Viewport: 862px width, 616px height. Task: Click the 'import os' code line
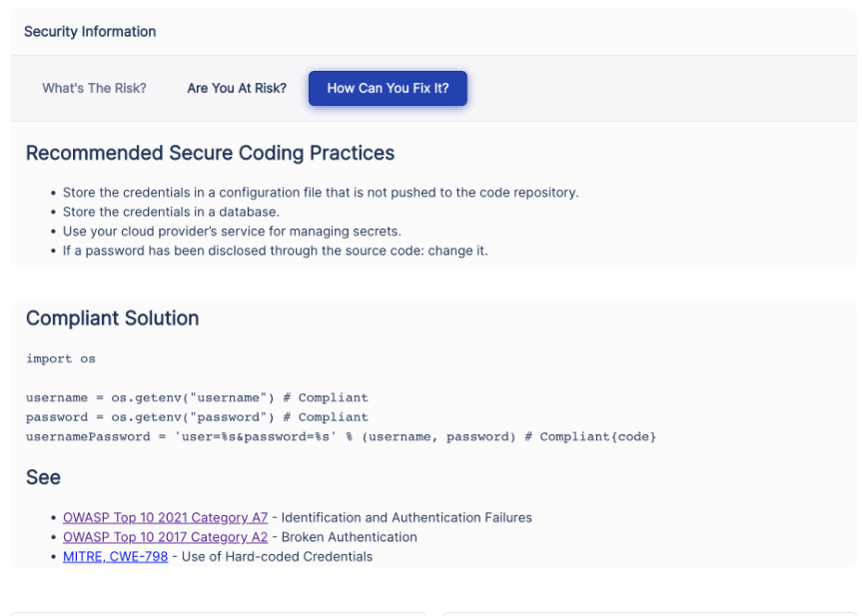[61, 358]
